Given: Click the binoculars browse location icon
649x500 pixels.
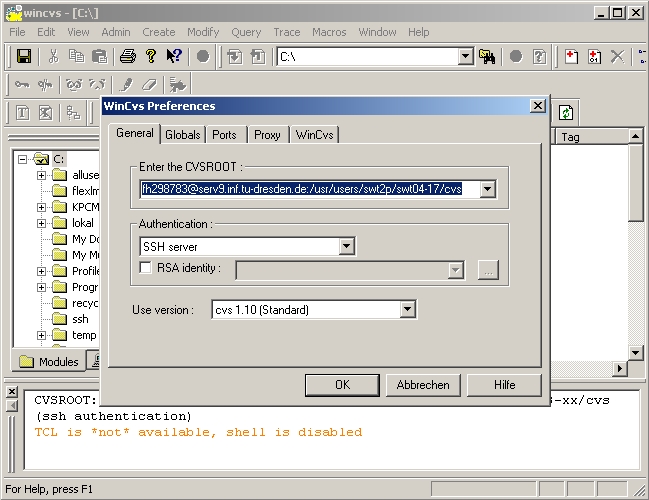Looking at the screenshot, I should (487, 56).
